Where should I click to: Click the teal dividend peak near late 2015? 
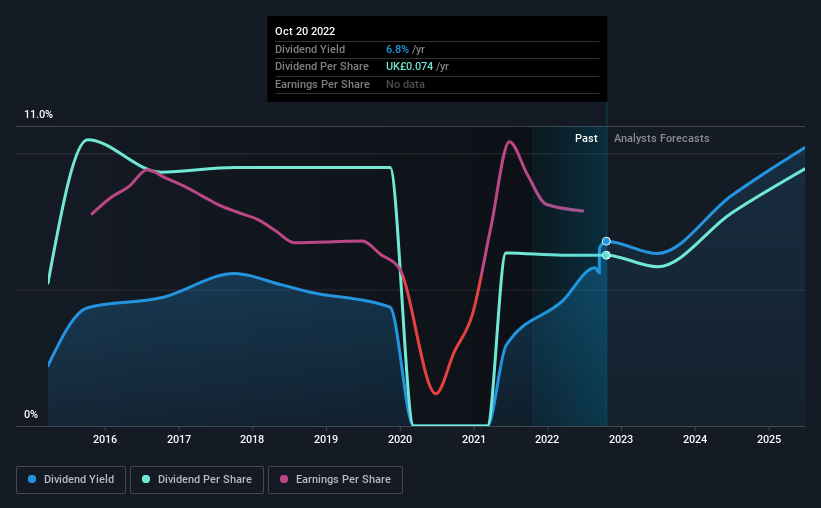click(87, 140)
